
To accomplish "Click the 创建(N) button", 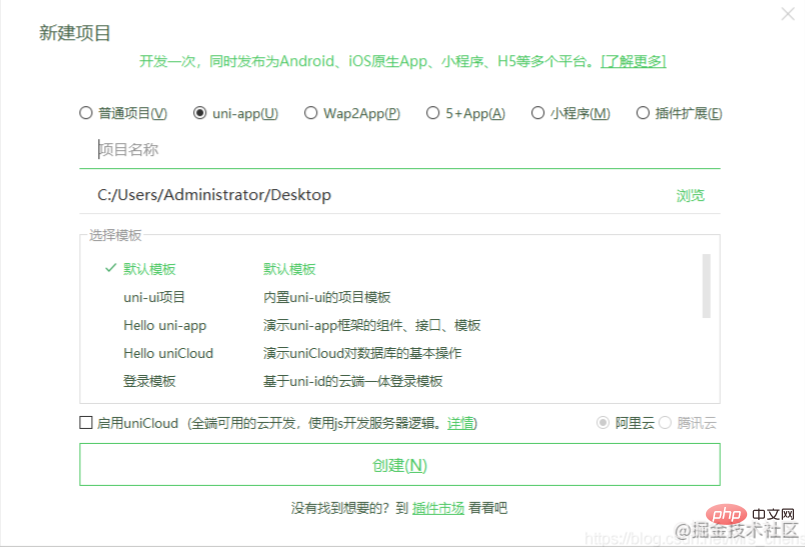I will [x=399, y=465].
